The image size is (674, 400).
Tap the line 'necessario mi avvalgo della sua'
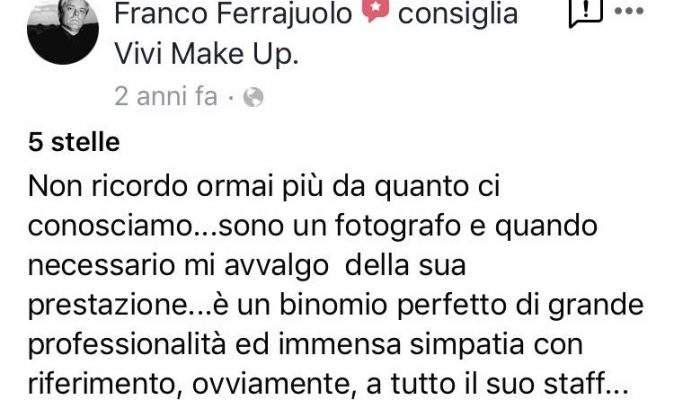pos(247,266)
